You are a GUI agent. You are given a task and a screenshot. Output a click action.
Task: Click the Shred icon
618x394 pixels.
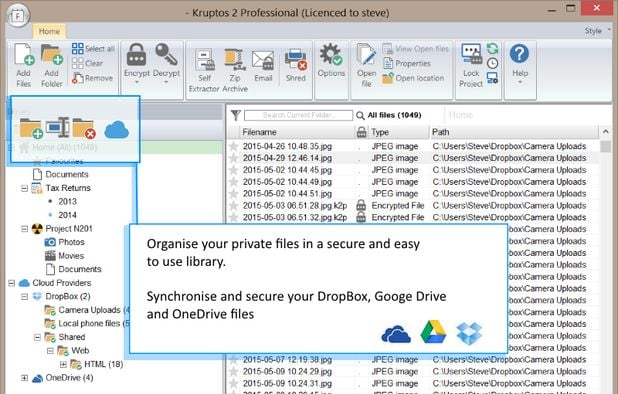296,60
